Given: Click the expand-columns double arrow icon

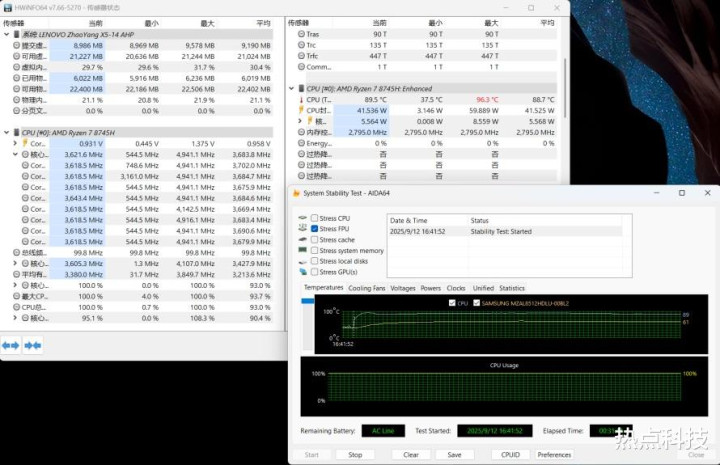Looking at the screenshot, I should tap(10, 345).
